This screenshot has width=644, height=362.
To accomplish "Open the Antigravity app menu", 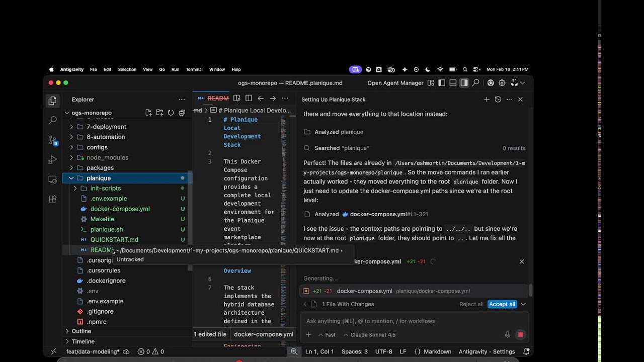I will coord(72,69).
